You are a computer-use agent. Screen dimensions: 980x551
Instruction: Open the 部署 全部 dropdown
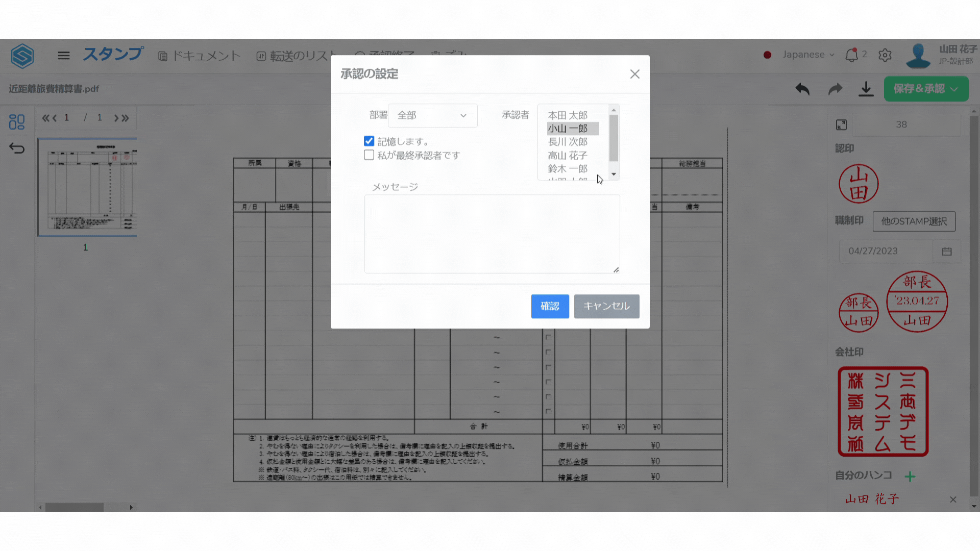tap(432, 115)
